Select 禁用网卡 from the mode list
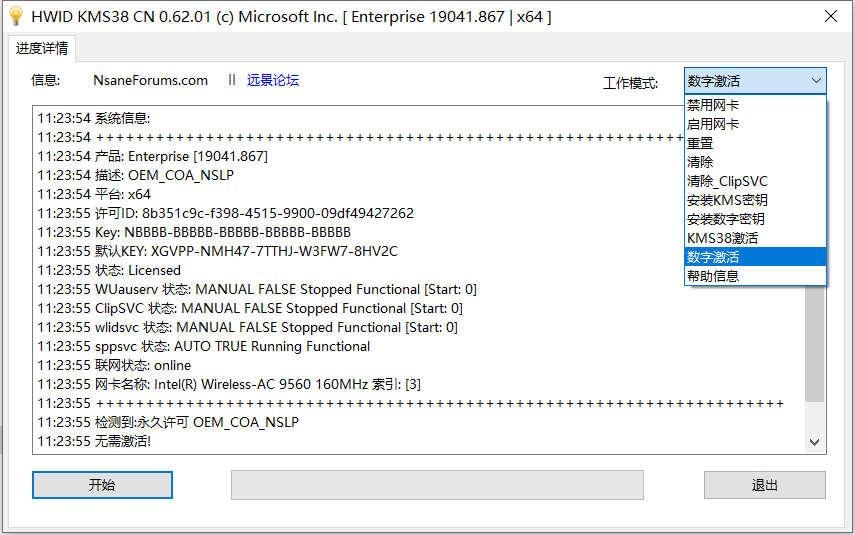This screenshot has height=535, width=855. click(755, 105)
